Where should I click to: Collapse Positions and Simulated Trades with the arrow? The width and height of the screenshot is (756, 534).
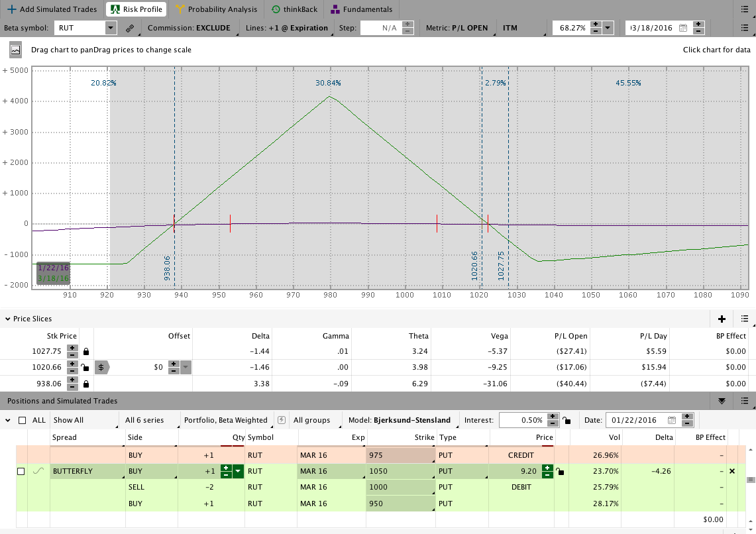click(x=722, y=400)
